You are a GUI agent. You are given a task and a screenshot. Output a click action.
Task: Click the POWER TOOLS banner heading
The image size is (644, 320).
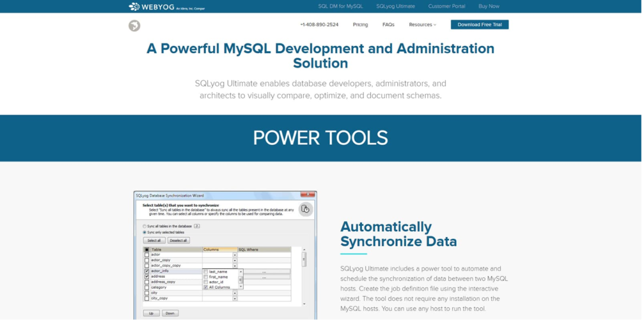point(320,138)
